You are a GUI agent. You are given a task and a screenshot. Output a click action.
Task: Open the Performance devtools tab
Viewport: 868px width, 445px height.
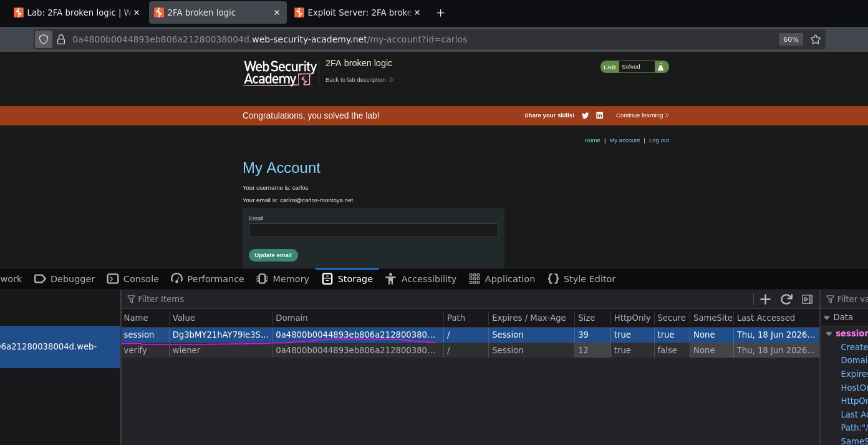[x=208, y=279]
